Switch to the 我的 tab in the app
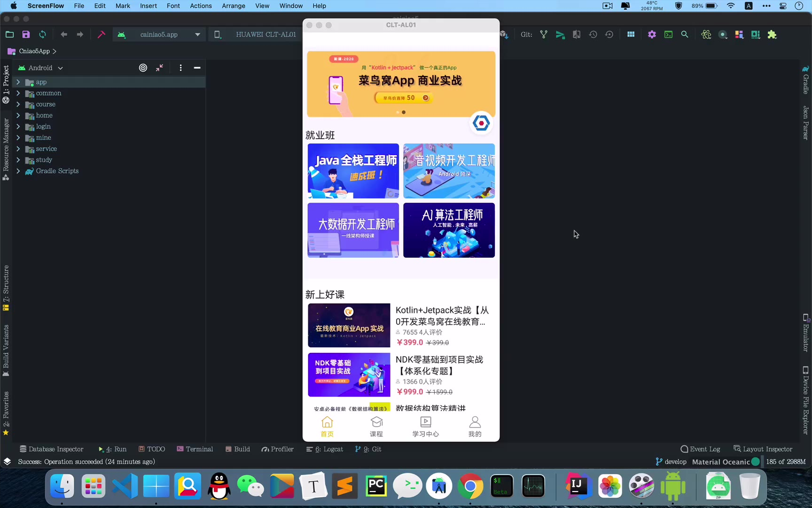Viewport: 812px width, 508px height. [475, 427]
